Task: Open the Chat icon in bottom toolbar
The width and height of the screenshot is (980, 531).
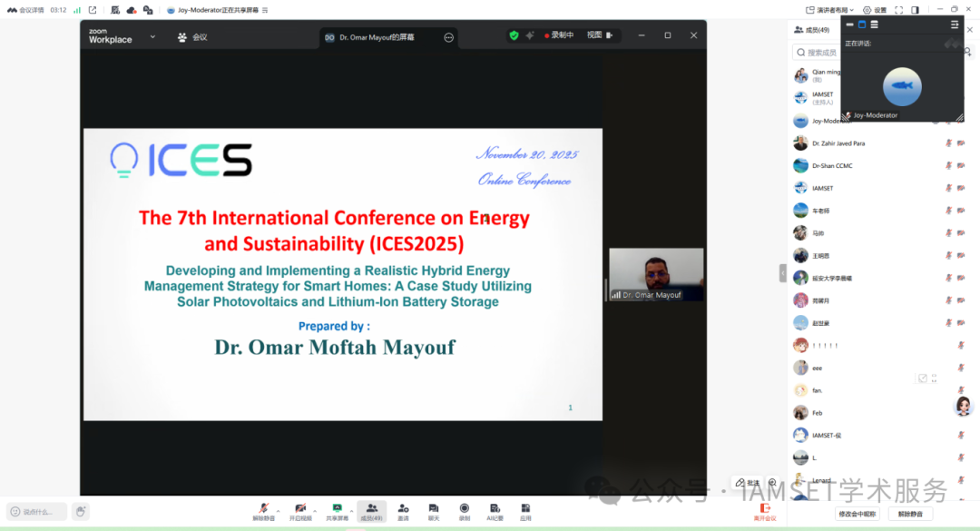Action: 434,509
